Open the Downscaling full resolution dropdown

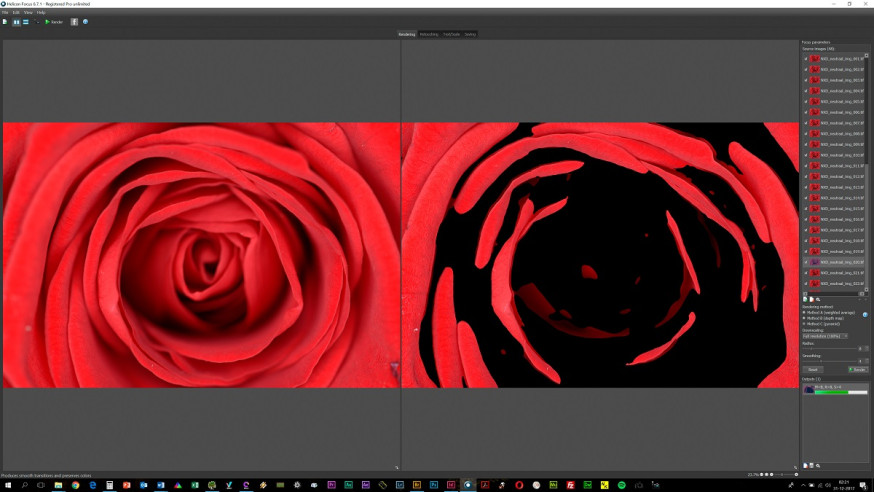coord(825,336)
